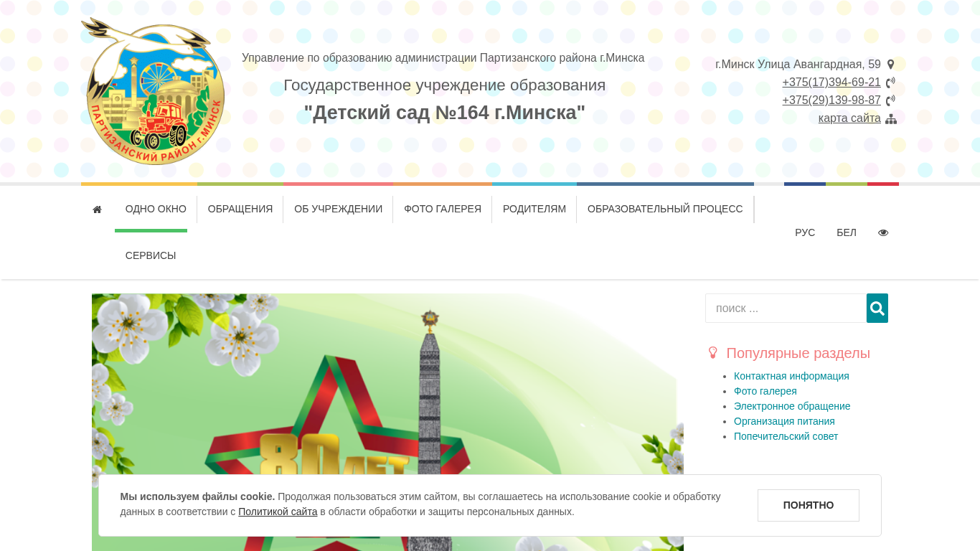Accept cookies with ПОНЯТНО button

click(x=809, y=505)
